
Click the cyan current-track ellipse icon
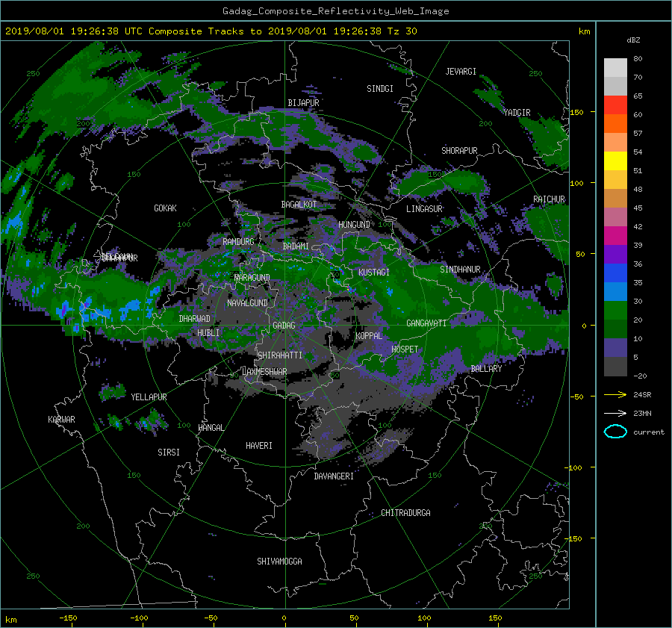(x=615, y=432)
